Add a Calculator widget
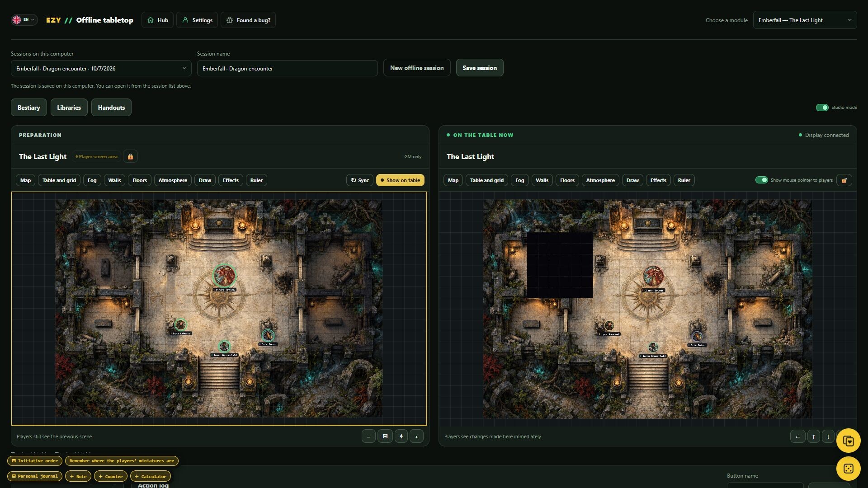 (x=151, y=476)
